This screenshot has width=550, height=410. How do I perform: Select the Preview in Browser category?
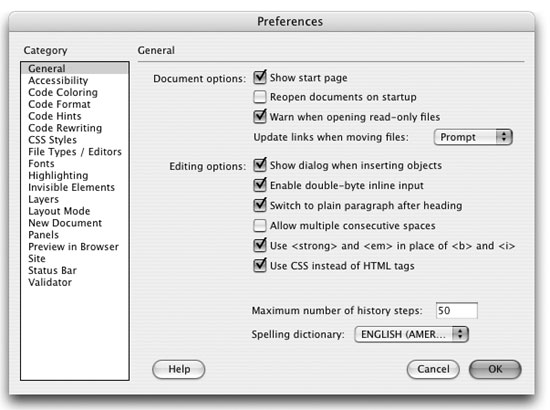[73, 247]
